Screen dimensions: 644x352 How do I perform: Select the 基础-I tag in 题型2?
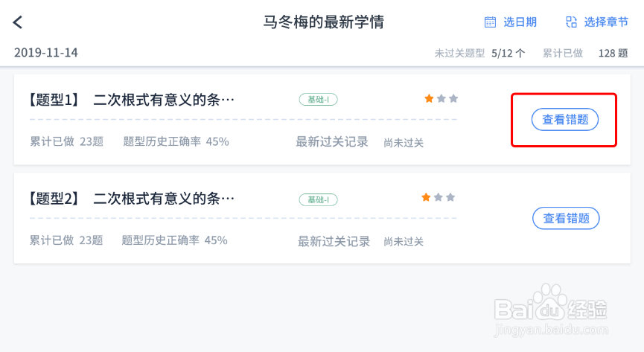pyautogui.click(x=319, y=199)
